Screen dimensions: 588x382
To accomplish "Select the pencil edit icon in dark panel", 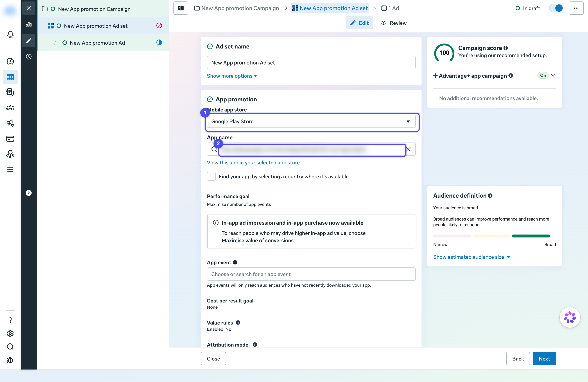I will click(x=29, y=40).
